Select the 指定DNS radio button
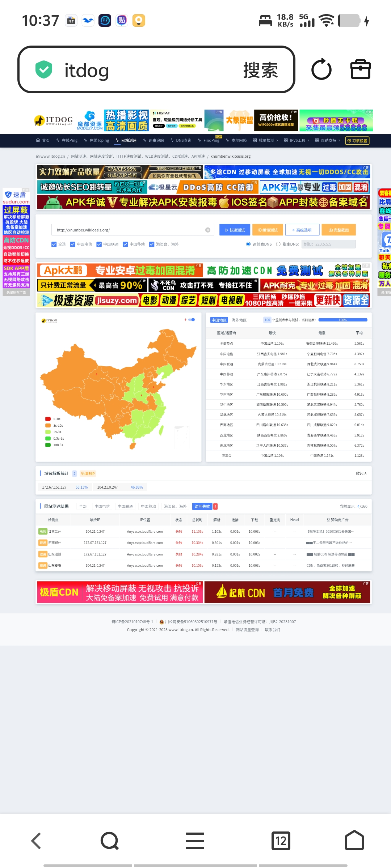 [x=278, y=244]
